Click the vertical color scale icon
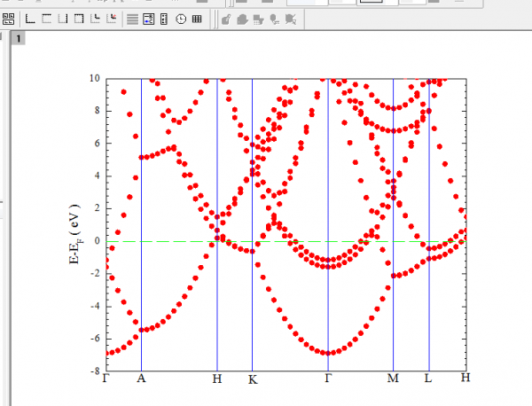Screen dimensions: 532x406 pos(164,19)
